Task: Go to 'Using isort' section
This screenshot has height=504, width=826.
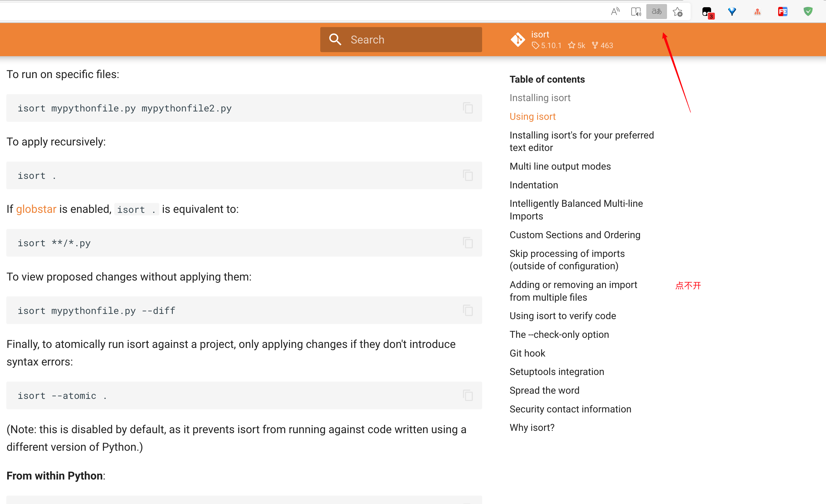Action: 532,117
